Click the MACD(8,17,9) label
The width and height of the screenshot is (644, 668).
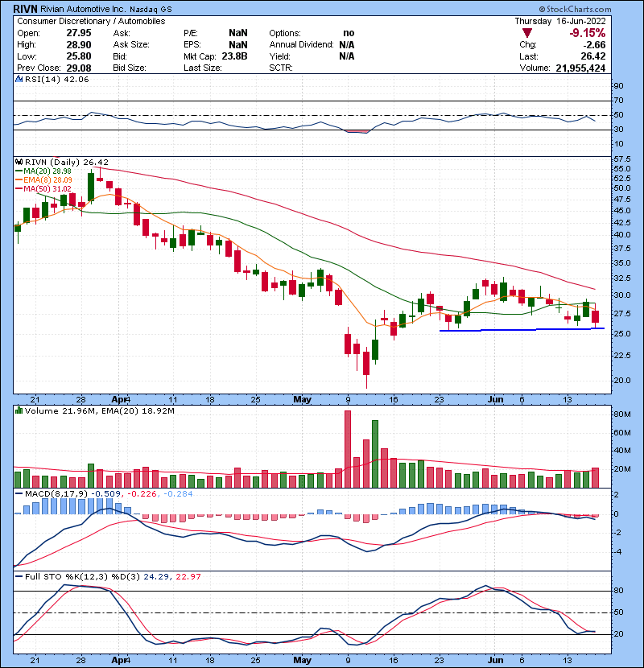click(56, 494)
